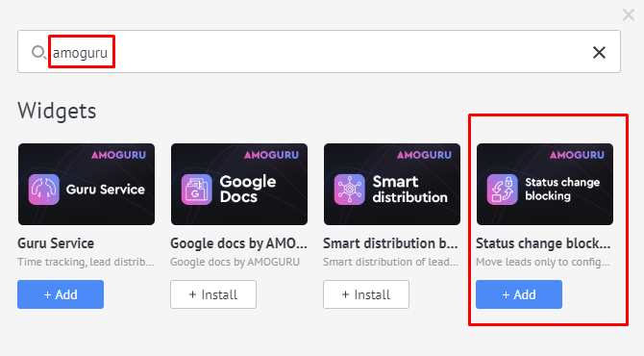Click AMOGURU logo on Guru Service card
The width and height of the screenshot is (644, 356).
(x=118, y=155)
